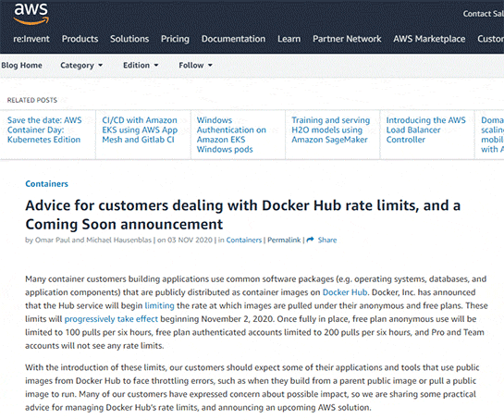This screenshot has width=504, height=420.
Task: Open 'CI/CD with Amazon EKS' related post
Action: pos(140,130)
